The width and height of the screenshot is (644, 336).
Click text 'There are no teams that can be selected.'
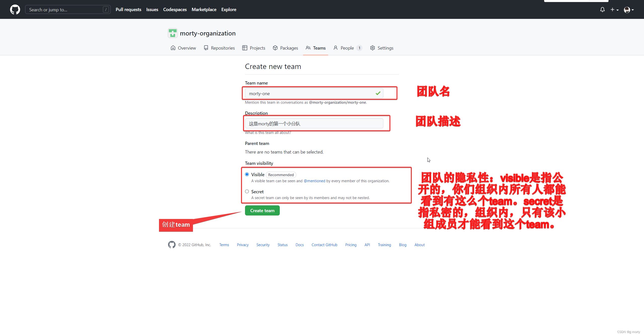coord(284,152)
